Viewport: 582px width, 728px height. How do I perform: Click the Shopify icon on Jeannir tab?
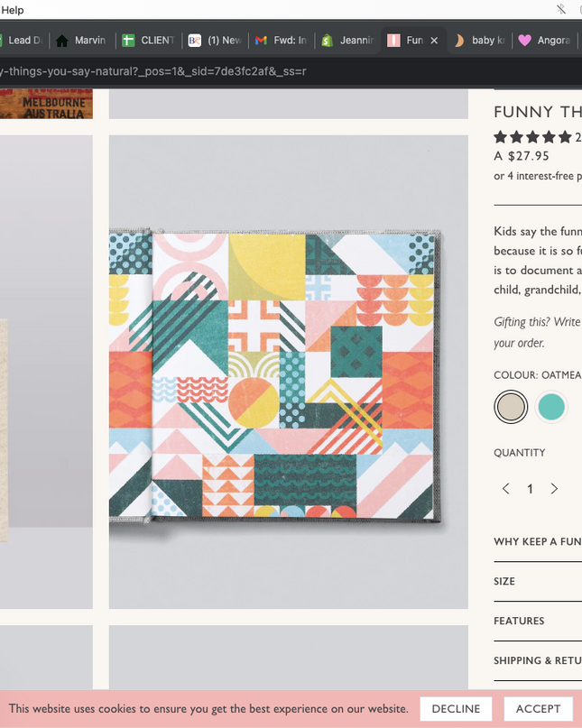(x=328, y=41)
